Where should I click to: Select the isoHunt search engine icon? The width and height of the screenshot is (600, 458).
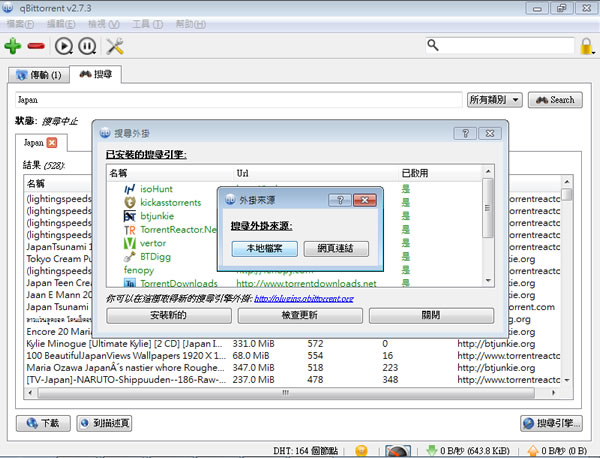pos(129,189)
